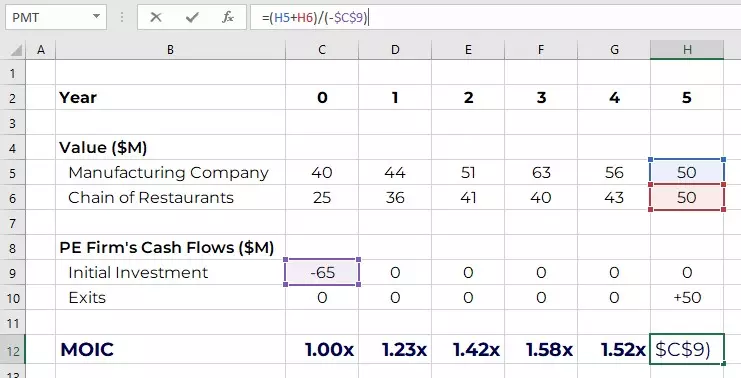Select Manufacturing Company year 5 cell H5

[687, 172]
